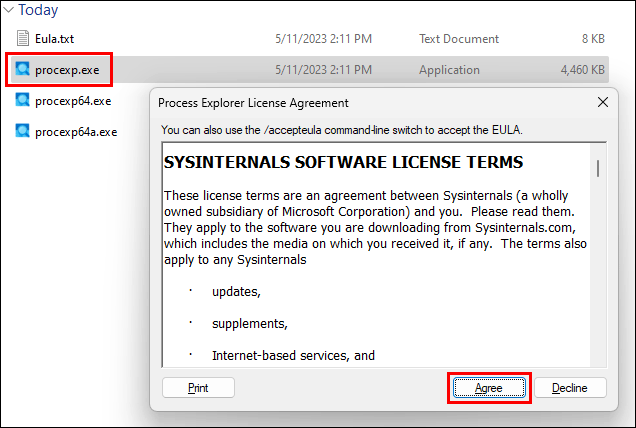636x428 pixels.
Task: Select the Eula.txt file name
Action: [x=54, y=39]
